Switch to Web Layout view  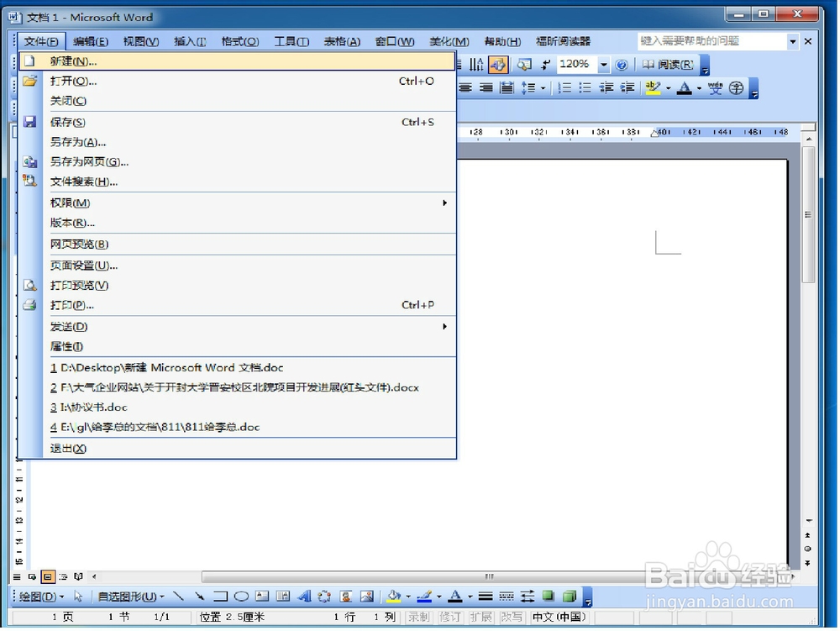[x=32, y=576]
